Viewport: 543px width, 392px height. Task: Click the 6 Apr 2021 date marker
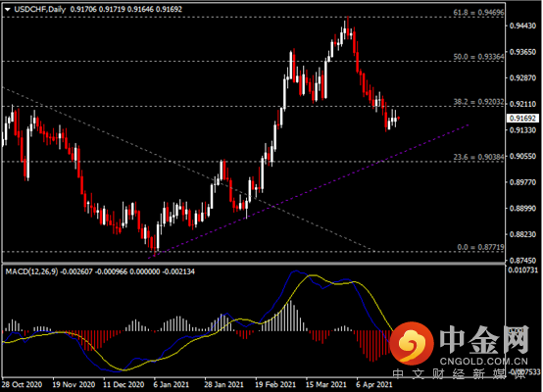pos(374,385)
